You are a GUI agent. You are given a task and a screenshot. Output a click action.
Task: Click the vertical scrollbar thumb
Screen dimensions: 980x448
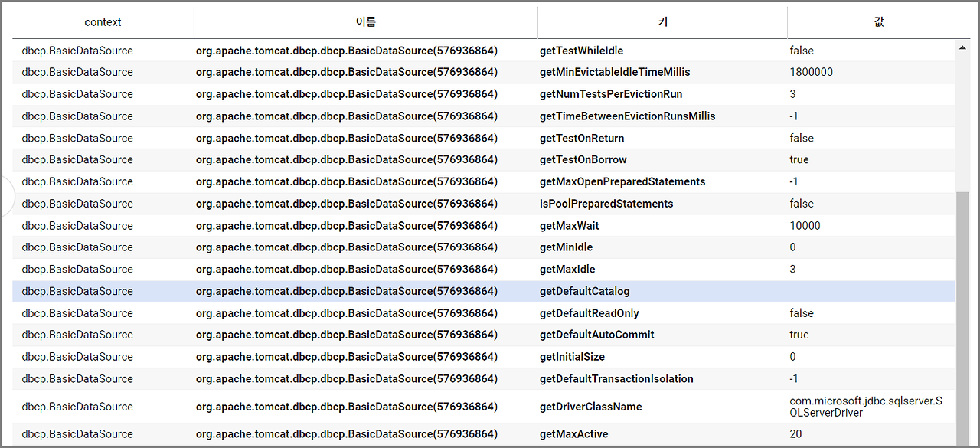coord(963,317)
